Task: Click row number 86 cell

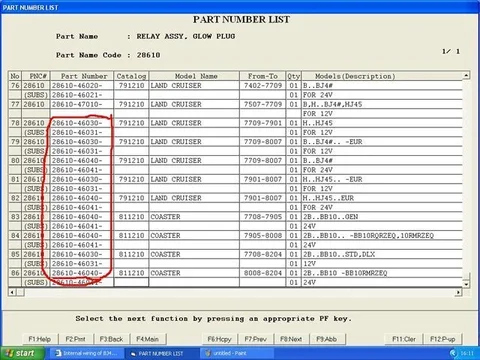Action: click(x=15, y=273)
